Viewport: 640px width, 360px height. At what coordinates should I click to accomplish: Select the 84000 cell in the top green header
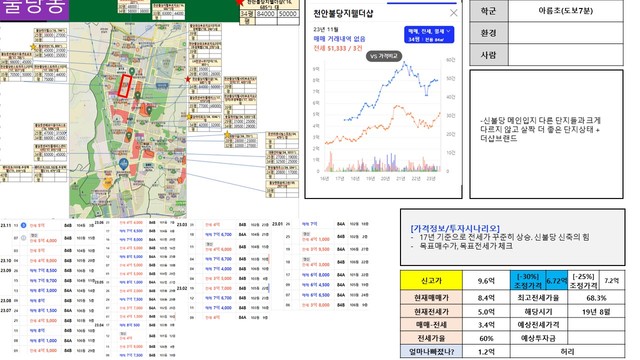click(266, 13)
